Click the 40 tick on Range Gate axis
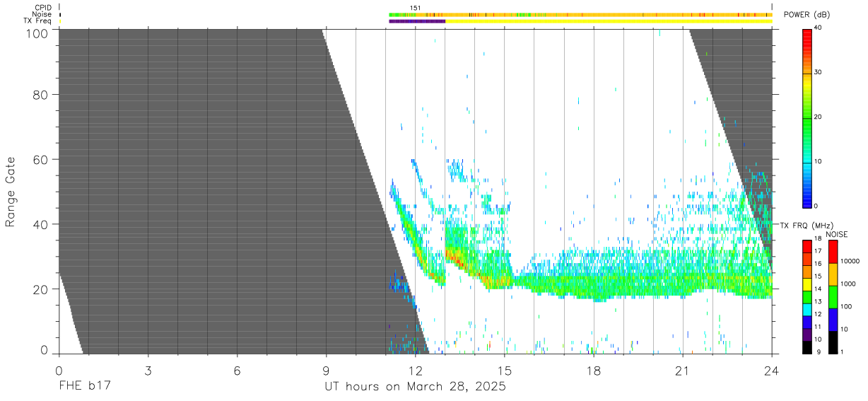The image size is (868, 401). click(x=42, y=224)
